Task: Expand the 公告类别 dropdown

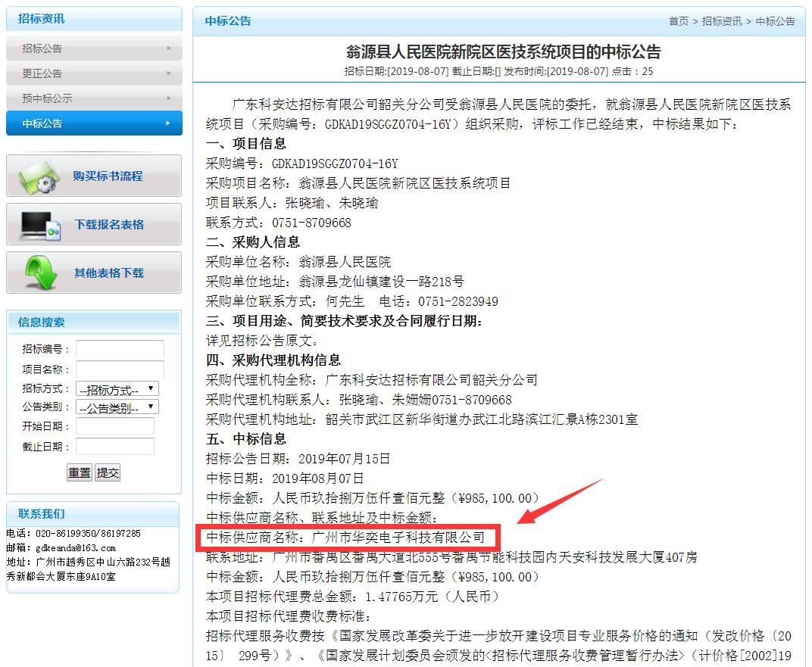Action: 117,408
